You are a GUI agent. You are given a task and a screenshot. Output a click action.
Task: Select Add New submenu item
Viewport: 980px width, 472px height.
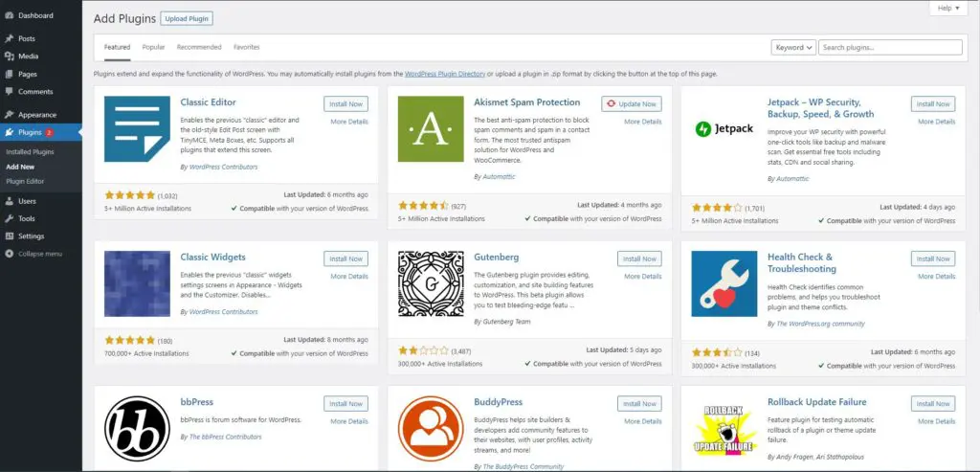[20, 167]
